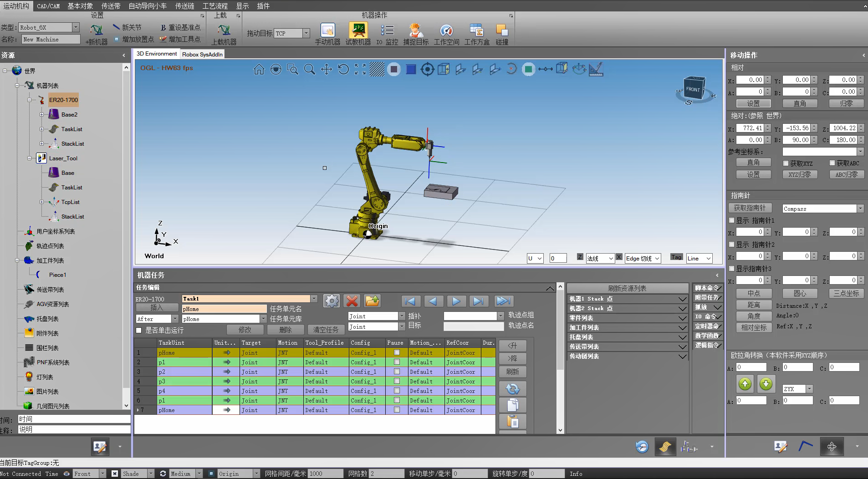Click the Home view icon in 3D toolbar
This screenshot has width=868, height=479.
pyautogui.click(x=259, y=69)
